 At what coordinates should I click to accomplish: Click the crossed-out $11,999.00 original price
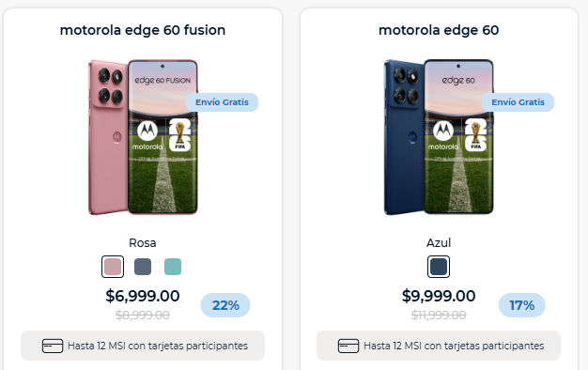tap(439, 315)
